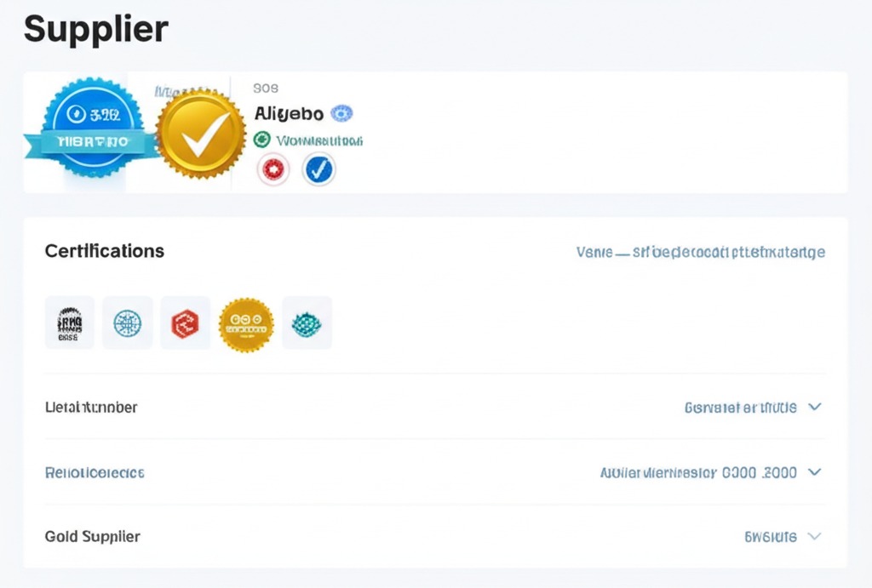Click the Gold Supplier row label

[92, 536]
